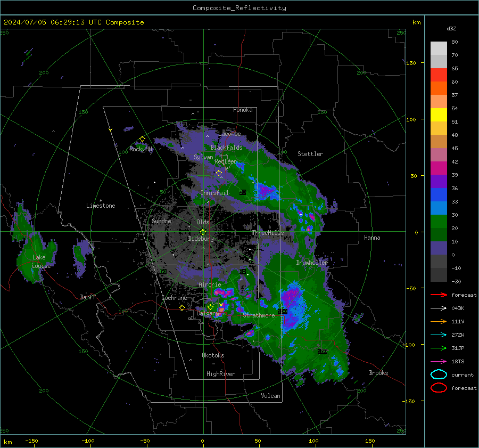Click the white plus marker near Drumheller storm

click(x=301, y=214)
